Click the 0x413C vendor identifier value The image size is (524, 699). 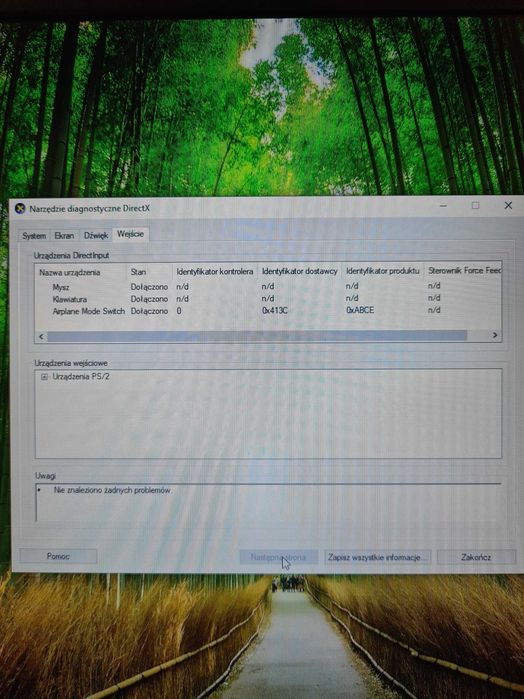275,310
